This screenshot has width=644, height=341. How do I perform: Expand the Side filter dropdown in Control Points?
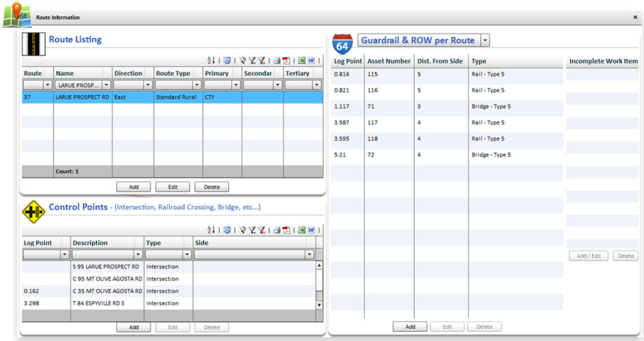pos(309,255)
